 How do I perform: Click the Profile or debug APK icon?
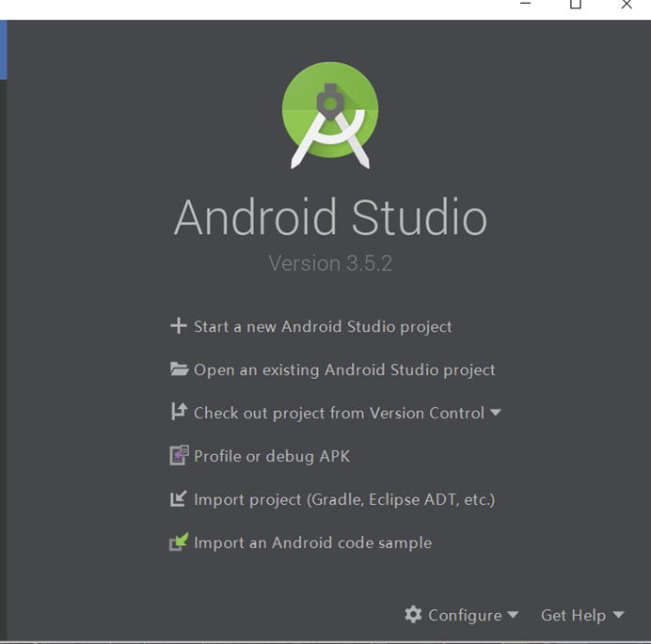pyautogui.click(x=180, y=455)
